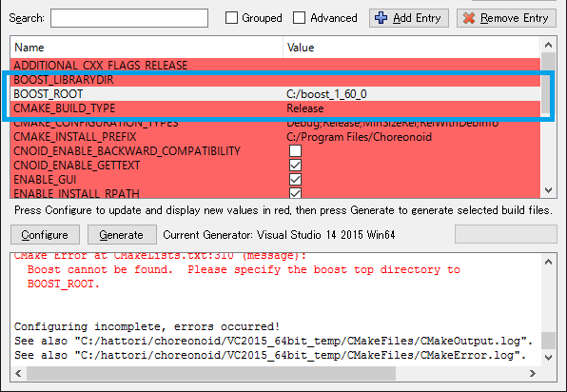Viewport: 567px width, 392px height.
Task: Edit the Release value of CMAKE_BUILD_TYPE
Action: [305, 108]
